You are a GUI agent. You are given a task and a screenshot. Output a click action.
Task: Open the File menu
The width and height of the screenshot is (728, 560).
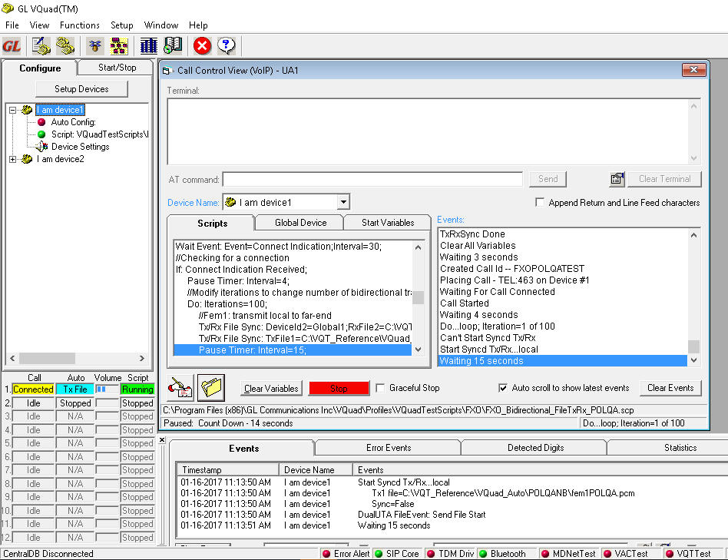12,25
